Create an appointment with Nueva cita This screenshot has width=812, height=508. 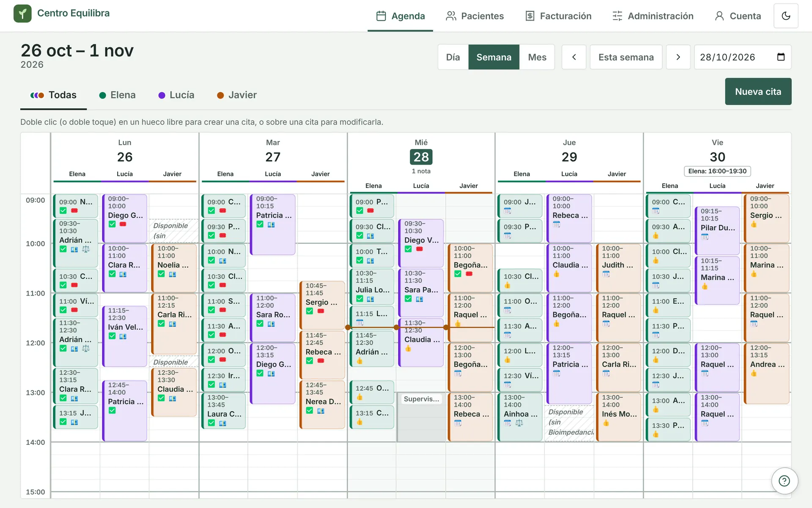(758, 91)
